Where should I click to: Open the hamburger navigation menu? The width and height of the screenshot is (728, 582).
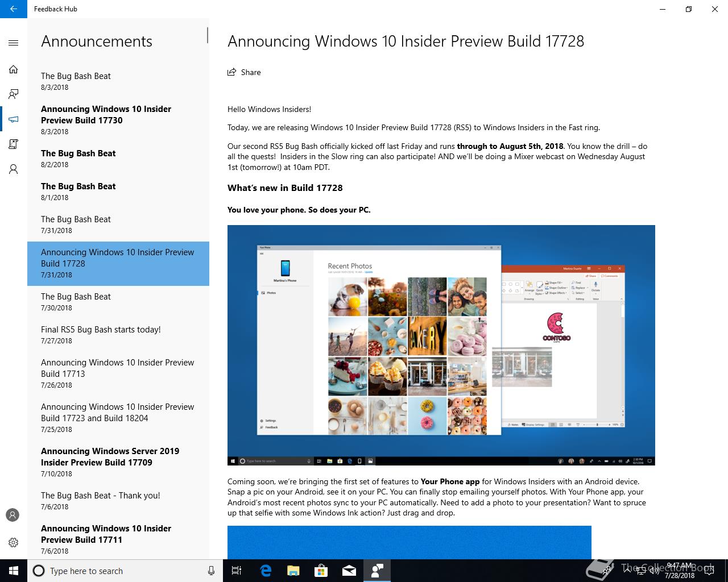14,43
